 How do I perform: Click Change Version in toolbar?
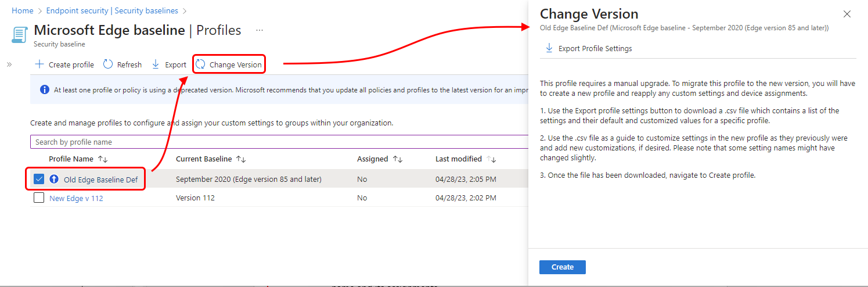[229, 64]
